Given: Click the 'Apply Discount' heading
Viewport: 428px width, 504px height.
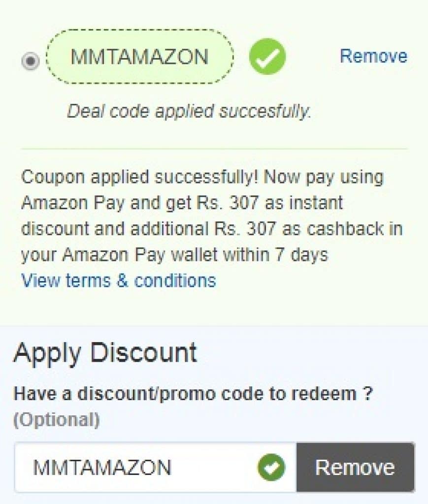Looking at the screenshot, I should point(105,353).
